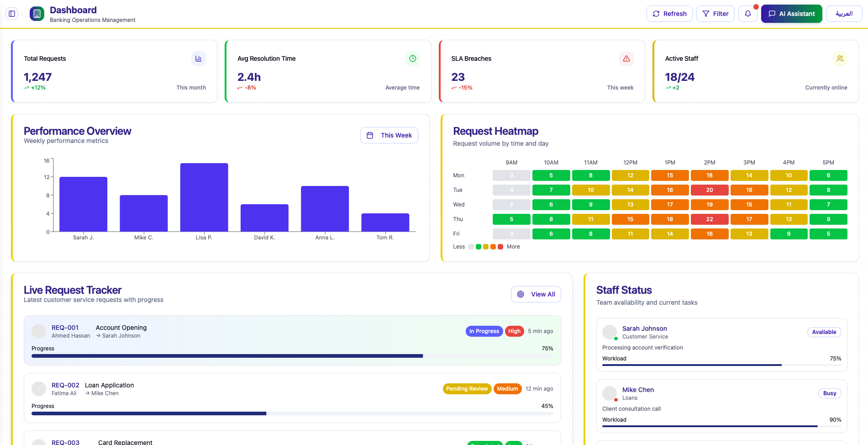Toggle Mike Chen's Busy status badge

(x=829, y=393)
